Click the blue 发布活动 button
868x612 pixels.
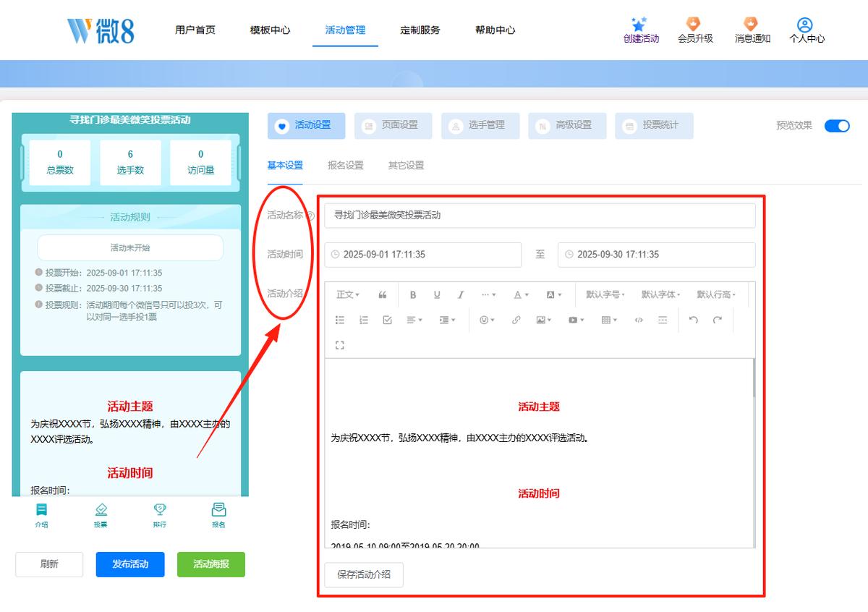point(130,564)
